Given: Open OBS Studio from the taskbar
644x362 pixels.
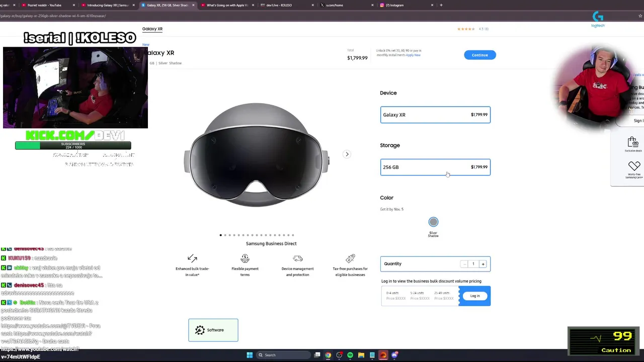Looking at the screenshot, I should pos(339,355).
